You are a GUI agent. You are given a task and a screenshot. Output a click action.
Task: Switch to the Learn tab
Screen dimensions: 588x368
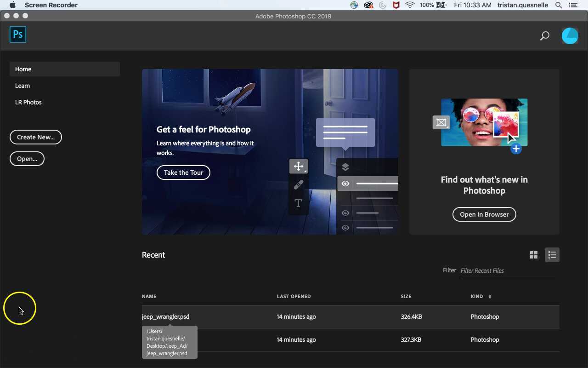pyautogui.click(x=22, y=86)
